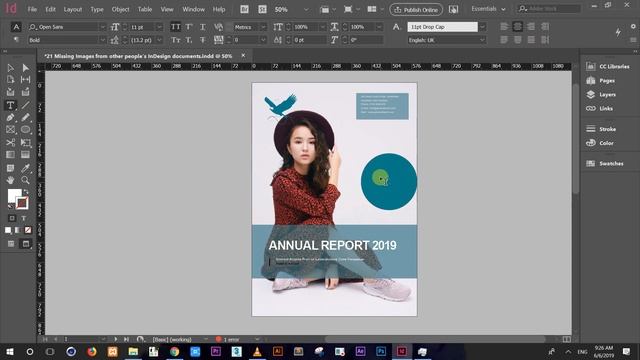Click the Stroke color box in toolbox
Screen dimensions: 640x360
(22, 203)
